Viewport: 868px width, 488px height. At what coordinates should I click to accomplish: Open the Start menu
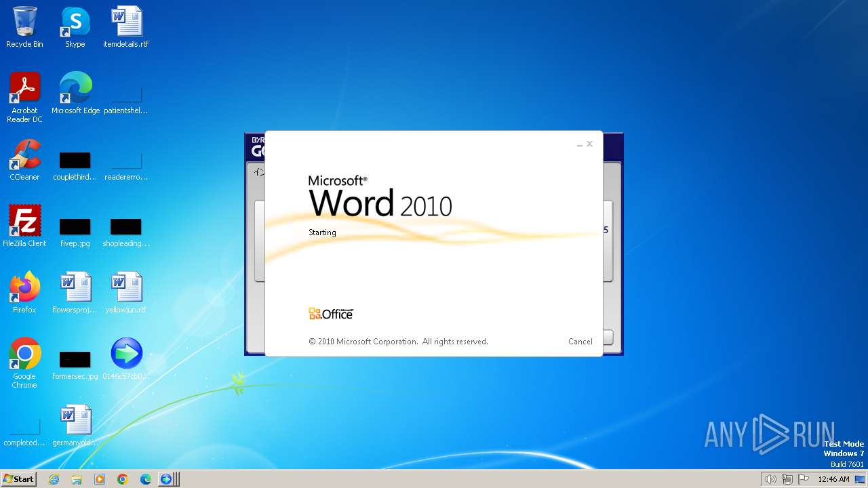pyautogui.click(x=18, y=479)
